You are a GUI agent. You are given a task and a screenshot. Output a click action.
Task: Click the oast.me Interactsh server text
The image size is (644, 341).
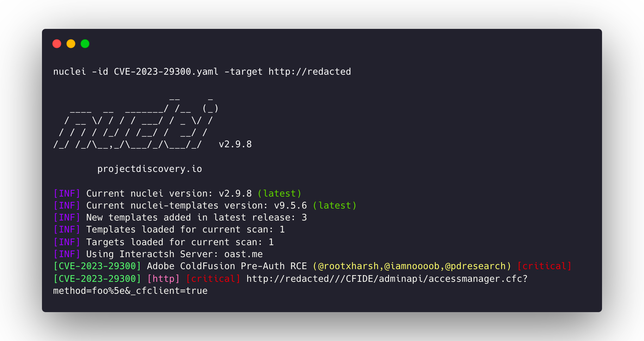tap(243, 254)
